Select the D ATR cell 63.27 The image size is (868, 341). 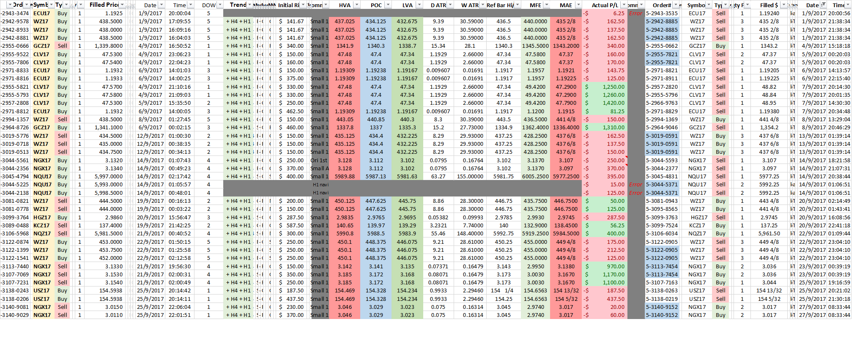pyautogui.click(x=438, y=177)
